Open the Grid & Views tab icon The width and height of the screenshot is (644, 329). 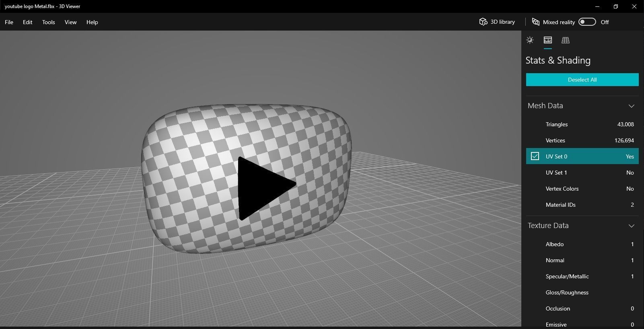[565, 40]
